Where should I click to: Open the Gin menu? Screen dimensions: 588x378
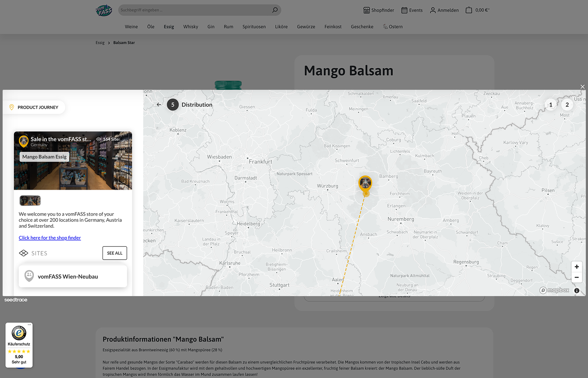(x=211, y=27)
